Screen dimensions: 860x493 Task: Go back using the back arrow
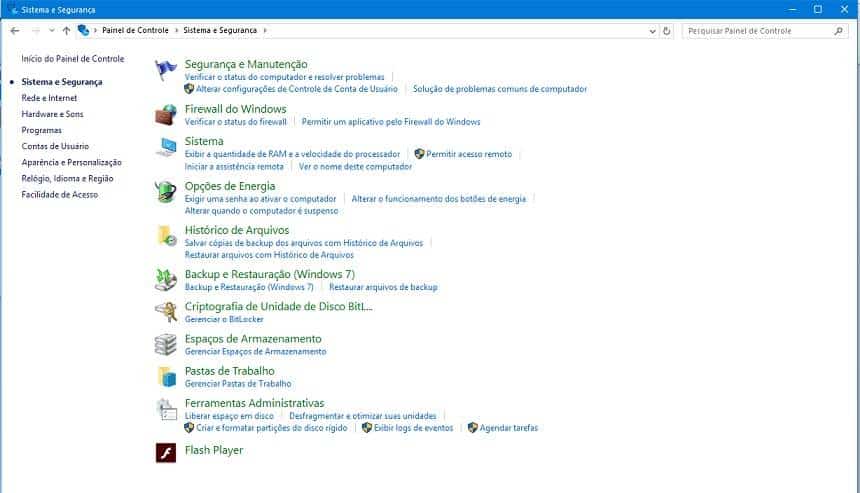[x=15, y=31]
